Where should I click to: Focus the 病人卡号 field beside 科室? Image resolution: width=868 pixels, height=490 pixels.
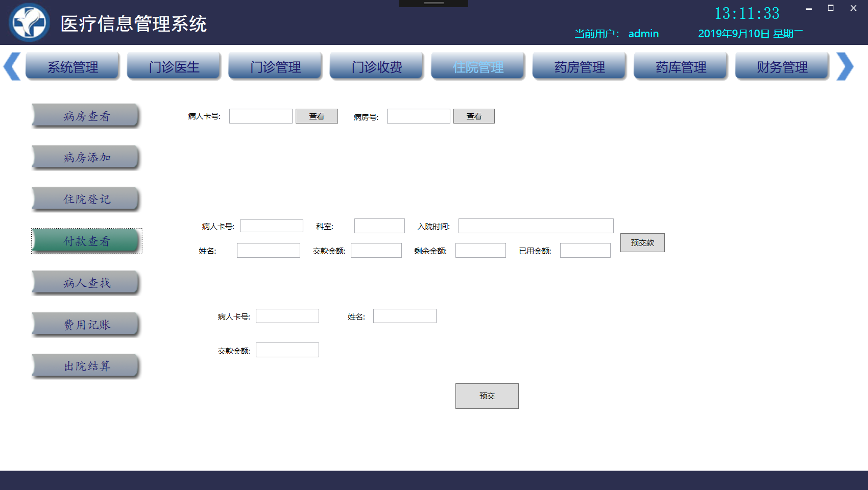272,226
